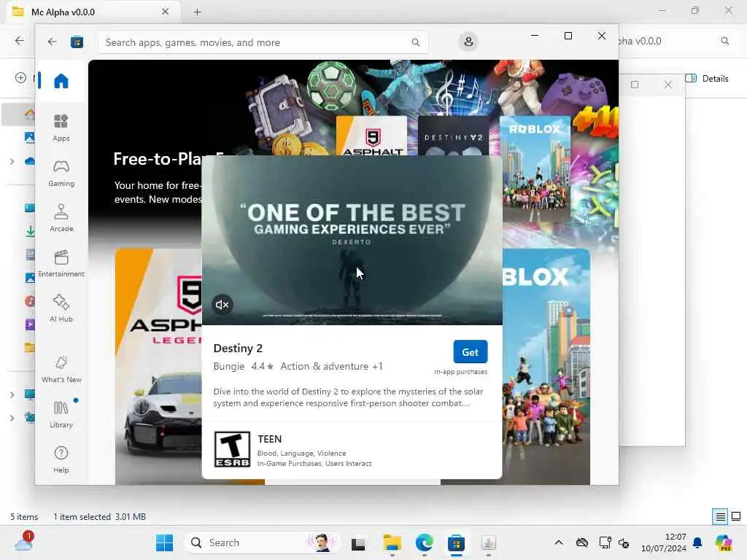The image size is (747, 560).
Task: Open the Library in Store sidebar
Action: pos(61,415)
